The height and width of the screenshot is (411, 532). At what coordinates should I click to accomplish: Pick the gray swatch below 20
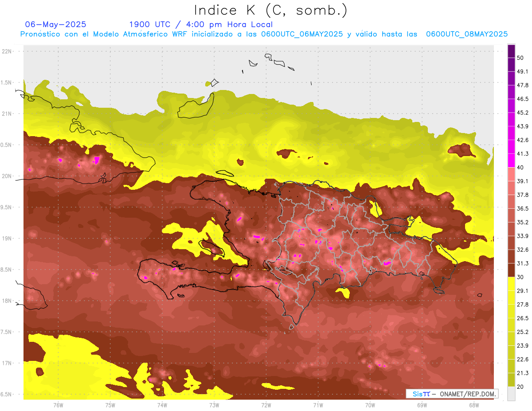point(511,394)
